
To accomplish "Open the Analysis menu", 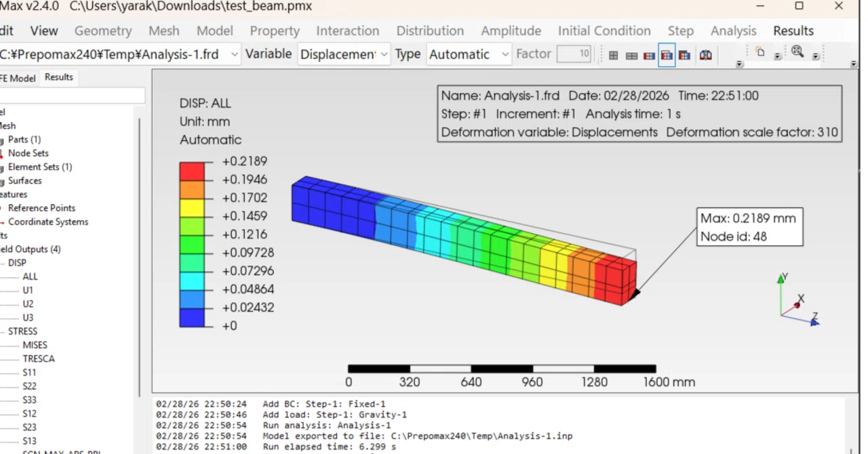I will 734,30.
